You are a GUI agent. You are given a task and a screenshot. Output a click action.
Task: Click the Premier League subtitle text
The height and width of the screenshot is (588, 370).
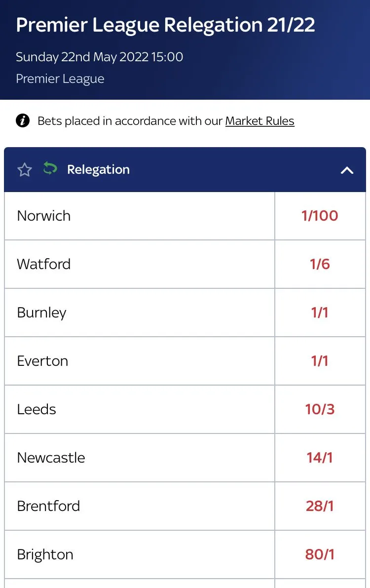coord(60,79)
